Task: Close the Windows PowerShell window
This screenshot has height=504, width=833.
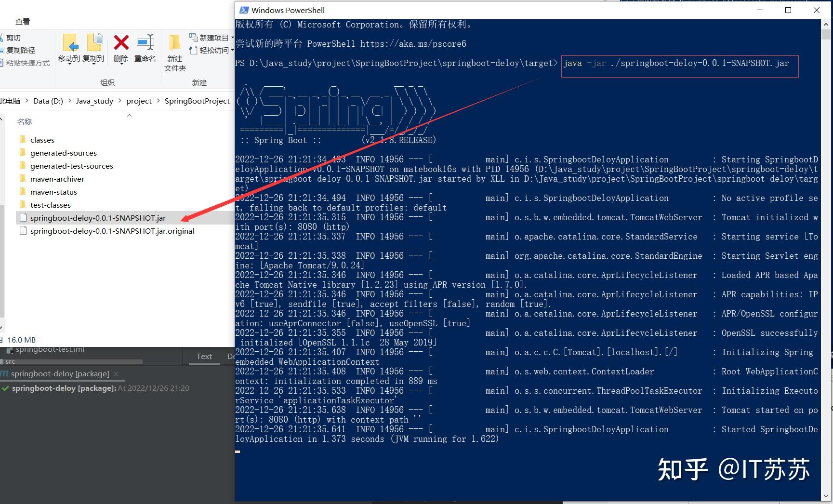Action: (x=817, y=10)
